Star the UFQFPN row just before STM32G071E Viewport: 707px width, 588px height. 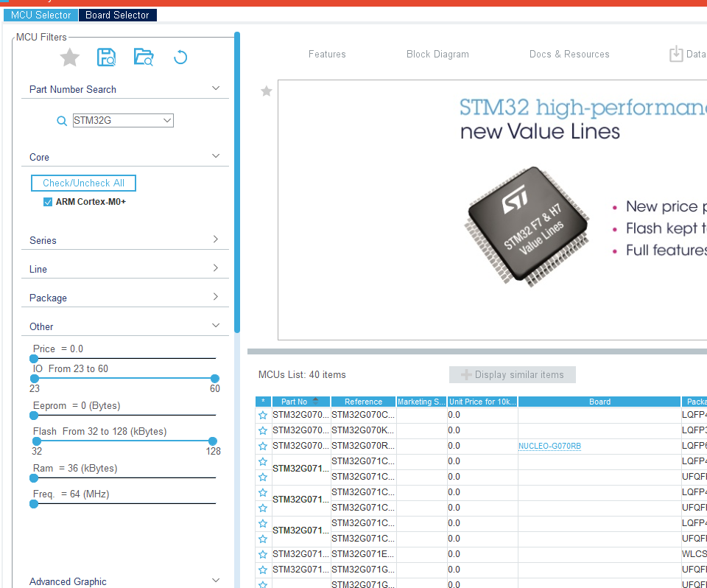(263, 539)
